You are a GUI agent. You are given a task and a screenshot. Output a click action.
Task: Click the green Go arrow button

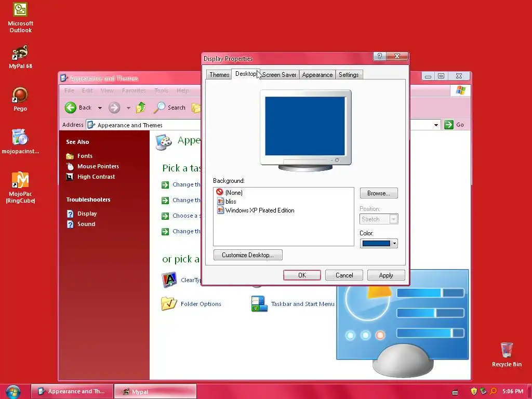[449, 125]
